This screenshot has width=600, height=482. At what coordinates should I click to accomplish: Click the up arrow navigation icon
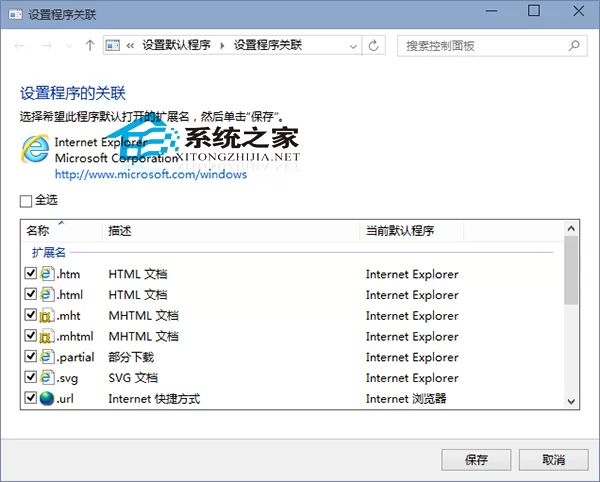pos(90,46)
